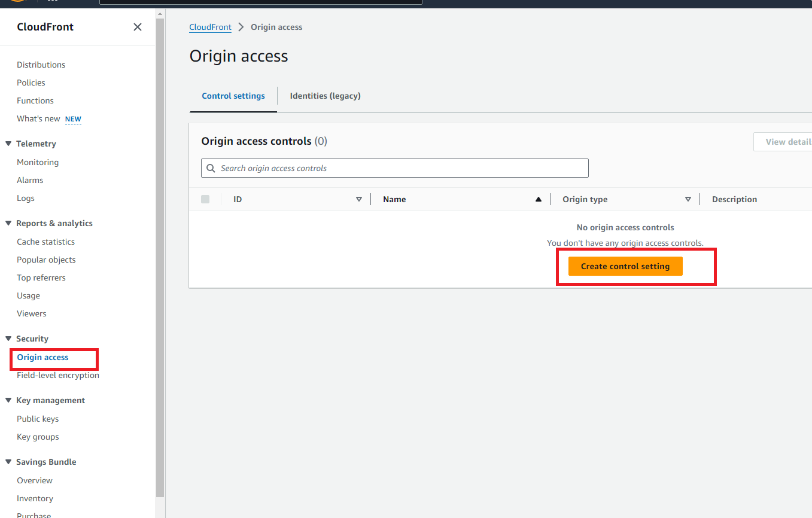Sort by the ID column arrow
812x518 pixels.
(359, 199)
